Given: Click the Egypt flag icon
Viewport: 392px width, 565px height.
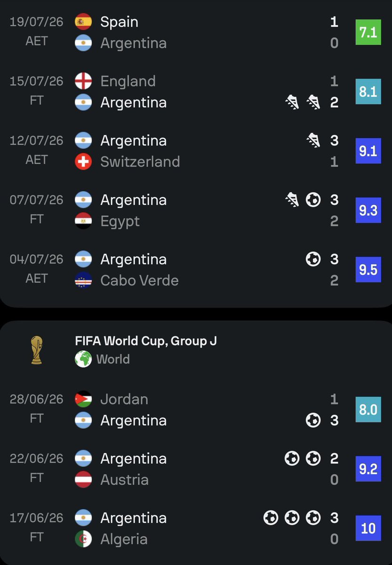Looking at the screenshot, I should coord(83,221).
